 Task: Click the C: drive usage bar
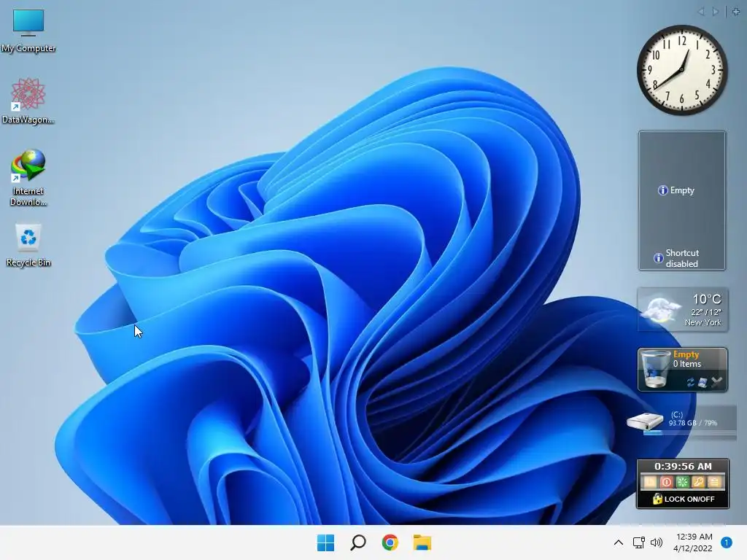coord(690,432)
